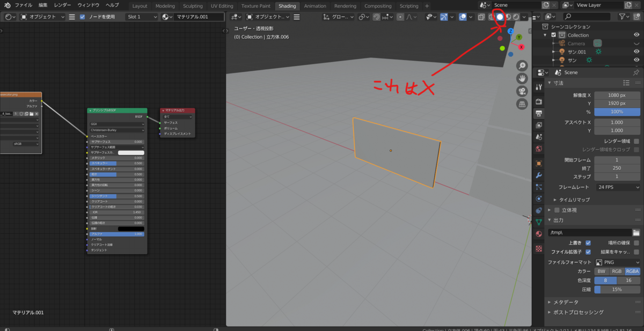The height and width of the screenshot is (331, 644).
Task: Select color depth 16 button
Action: click(x=629, y=280)
